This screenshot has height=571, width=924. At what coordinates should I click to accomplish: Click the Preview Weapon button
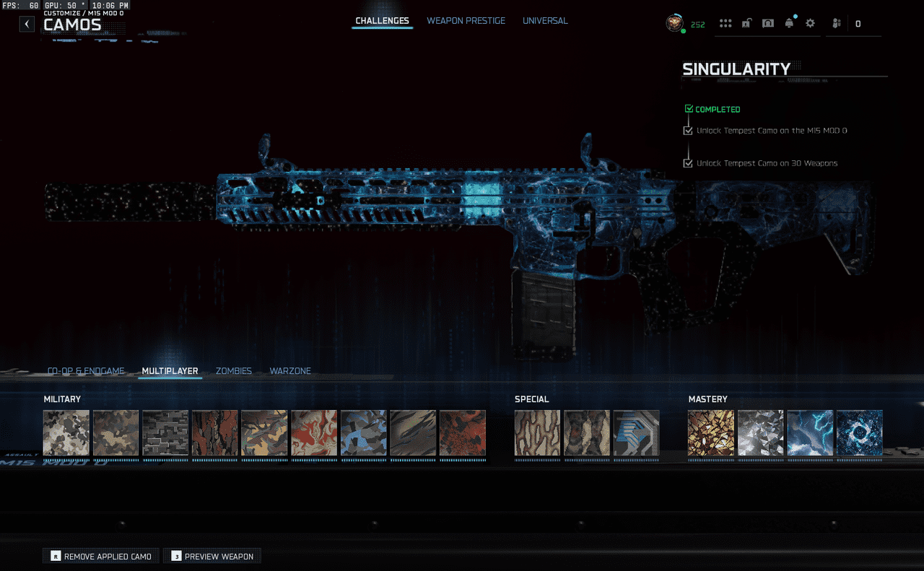point(212,557)
